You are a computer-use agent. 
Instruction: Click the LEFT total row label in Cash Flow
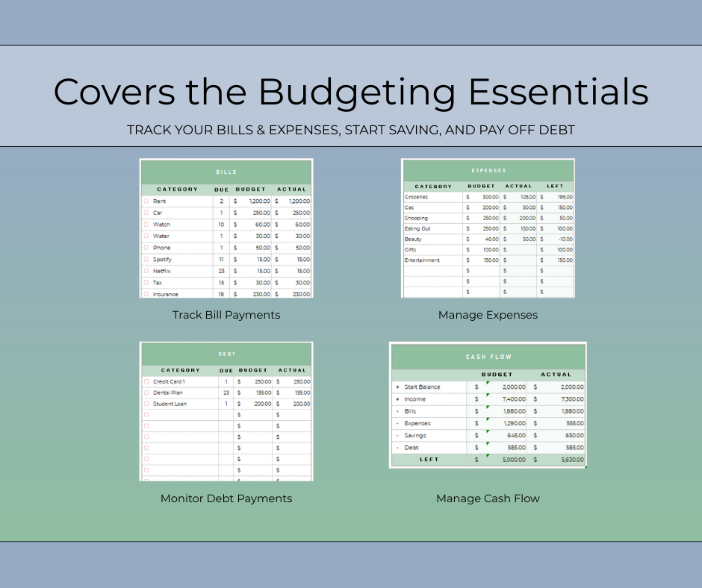click(429, 460)
